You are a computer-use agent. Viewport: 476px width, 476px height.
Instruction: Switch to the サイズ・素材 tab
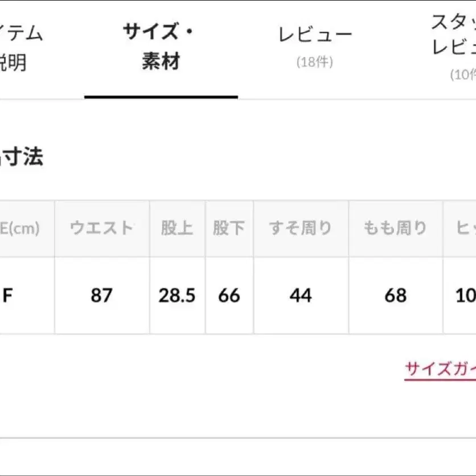click(x=161, y=47)
